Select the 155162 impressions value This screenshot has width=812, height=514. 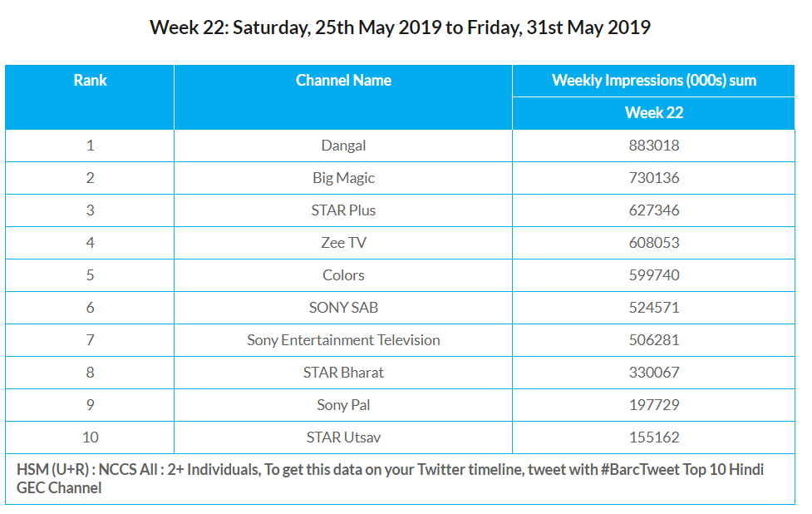654,437
